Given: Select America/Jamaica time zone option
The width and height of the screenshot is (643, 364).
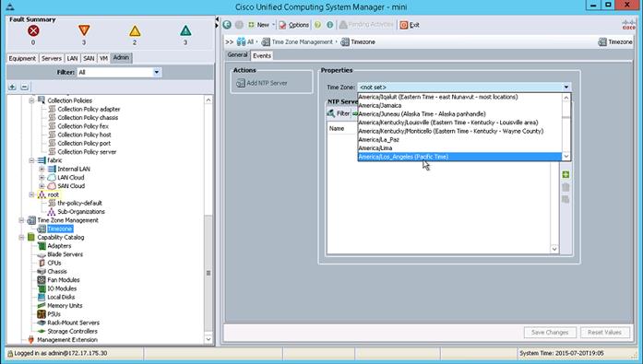Looking at the screenshot, I should click(459, 106).
